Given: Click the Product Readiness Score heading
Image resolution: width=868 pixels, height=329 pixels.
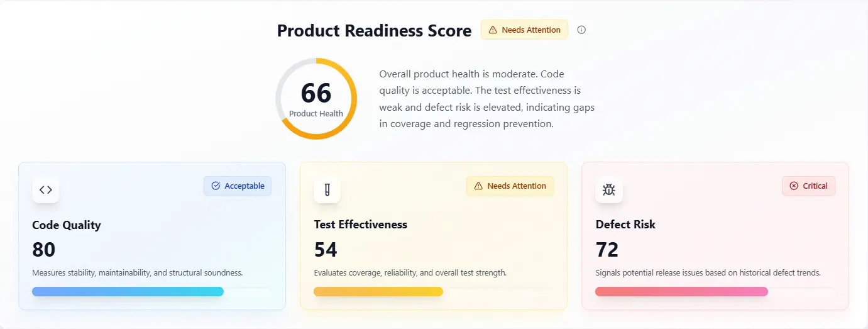Looking at the screenshot, I should pyautogui.click(x=375, y=30).
